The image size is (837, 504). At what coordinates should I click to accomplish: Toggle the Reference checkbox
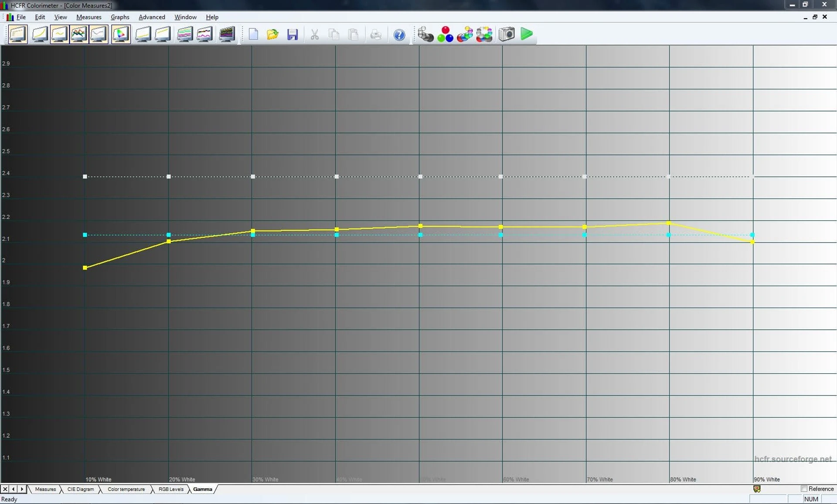click(804, 489)
